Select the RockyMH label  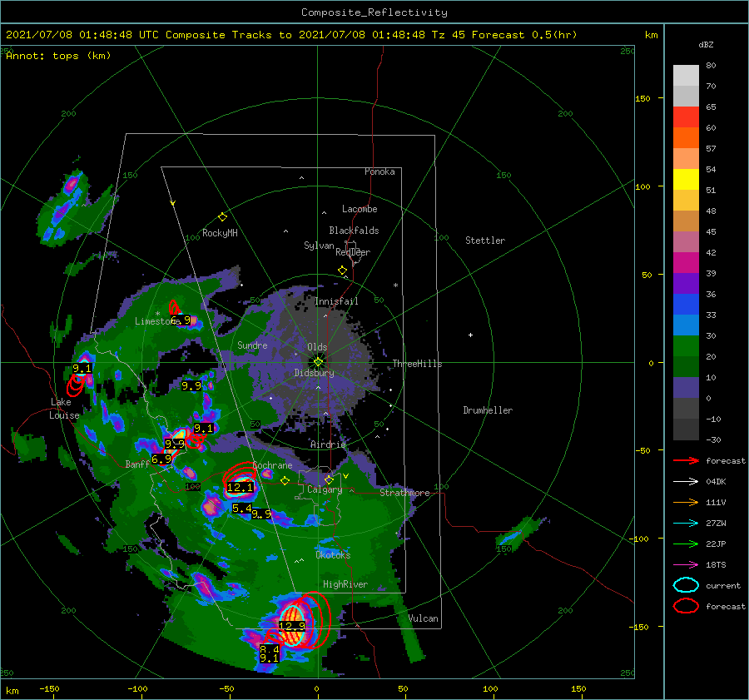(x=220, y=233)
